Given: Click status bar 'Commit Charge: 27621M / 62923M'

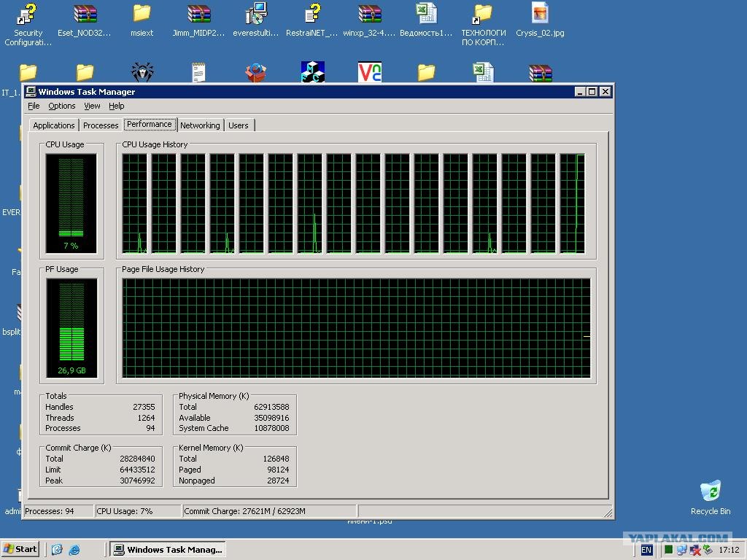Looking at the screenshot, I should tap(270, 511).
